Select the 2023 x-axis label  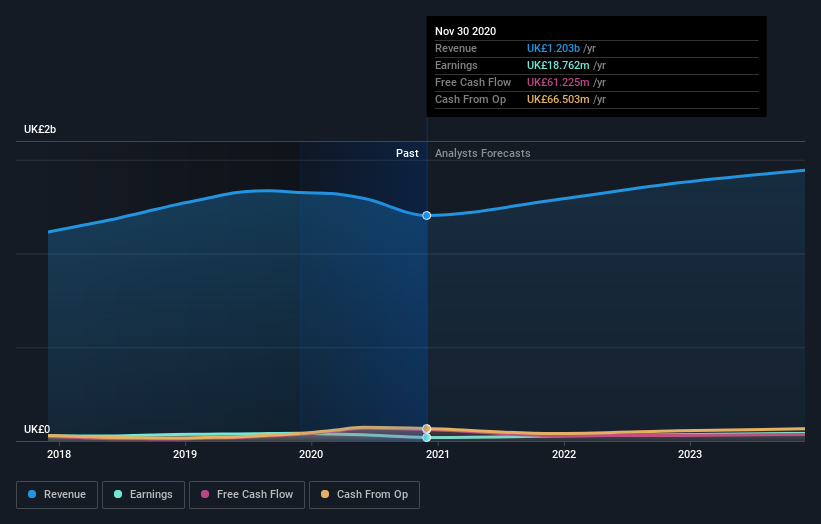pyautogui.click(x=690, y=454)
